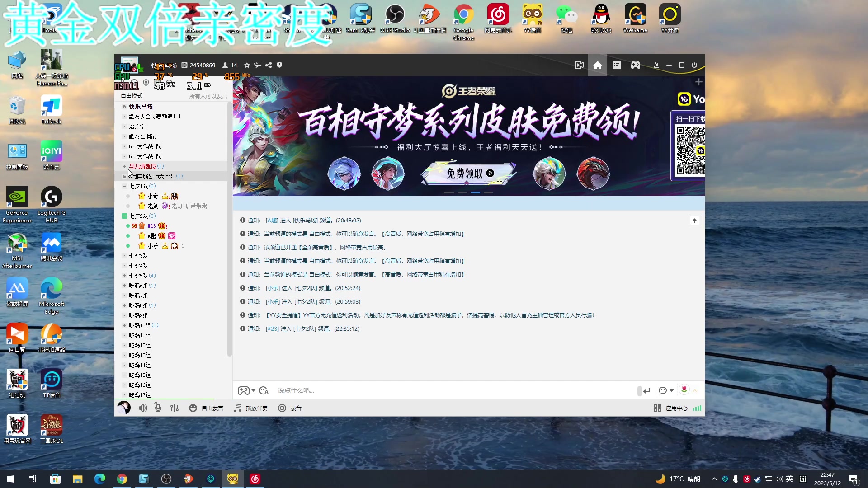868x488 pixels.
Task: Open Google Chrome desktop shortcut
Action: pyautogui.click(x=464, y=22)
